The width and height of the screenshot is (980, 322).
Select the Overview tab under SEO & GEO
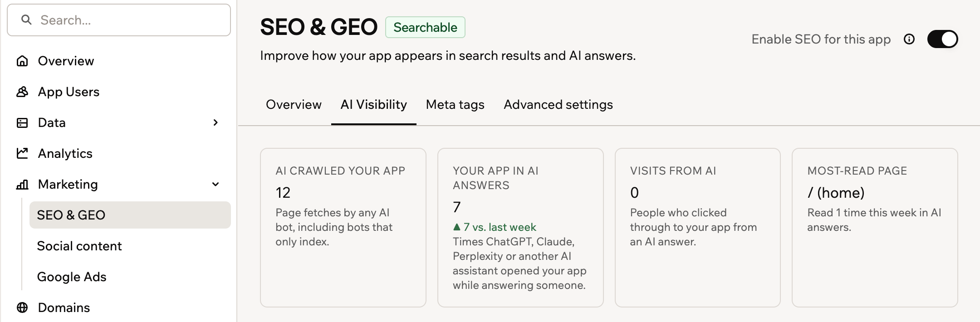pyautogui.click(x=294, y=105)
